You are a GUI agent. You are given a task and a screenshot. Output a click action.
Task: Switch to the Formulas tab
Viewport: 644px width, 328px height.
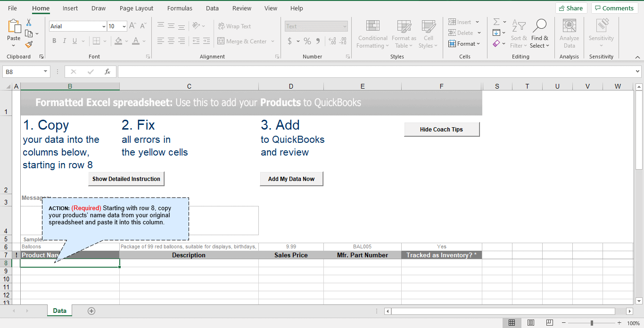point(180,8)
